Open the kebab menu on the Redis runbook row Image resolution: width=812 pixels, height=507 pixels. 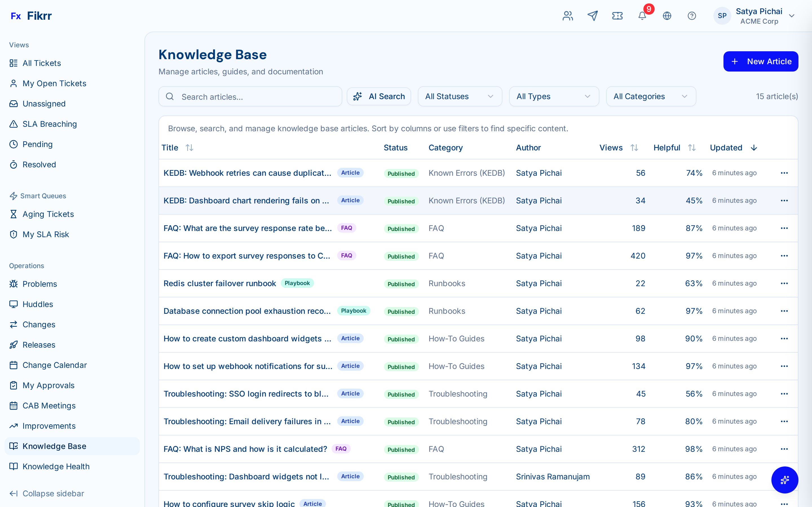(784, 283)
